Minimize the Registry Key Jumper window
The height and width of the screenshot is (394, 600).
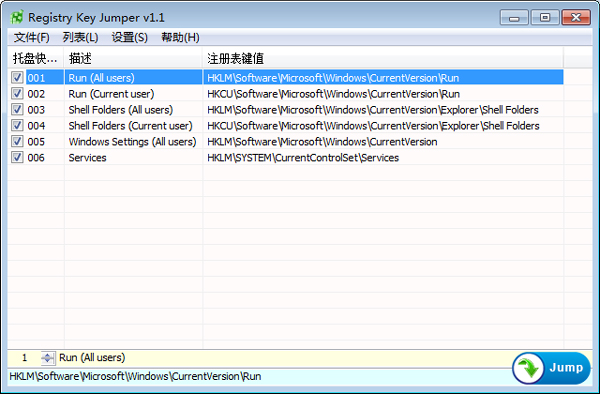pos(514,18)
